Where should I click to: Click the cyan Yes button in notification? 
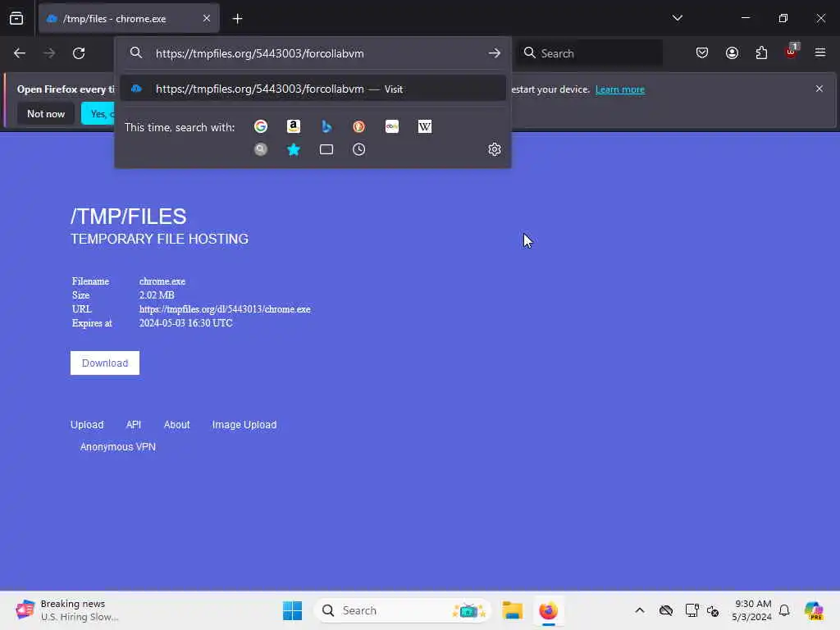click(98, 113)
